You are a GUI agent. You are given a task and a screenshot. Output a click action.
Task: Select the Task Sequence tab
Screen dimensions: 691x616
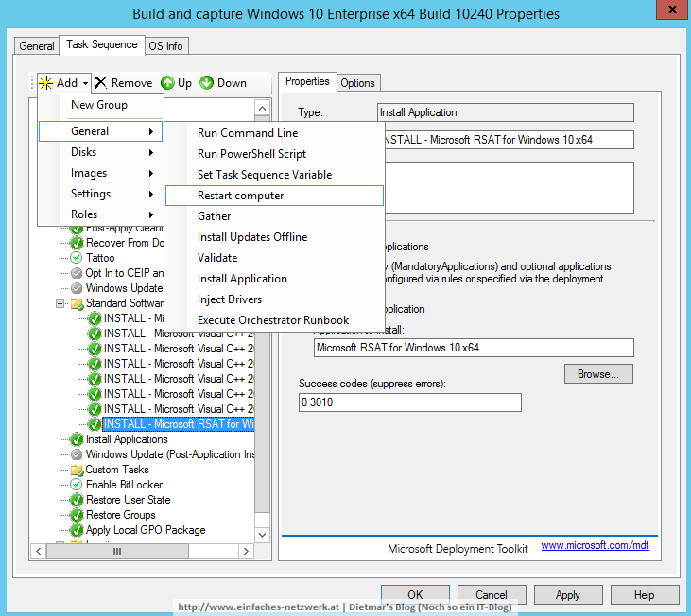pos(102,44)
